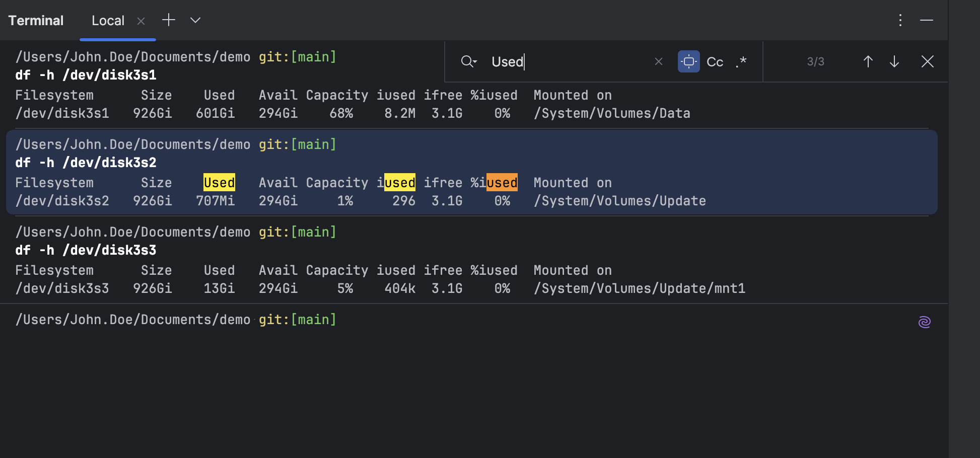Click the highlighted Used match in disk3s2 output
The height and width of the screenshot is (458, 980).
[x=219, y=183]
